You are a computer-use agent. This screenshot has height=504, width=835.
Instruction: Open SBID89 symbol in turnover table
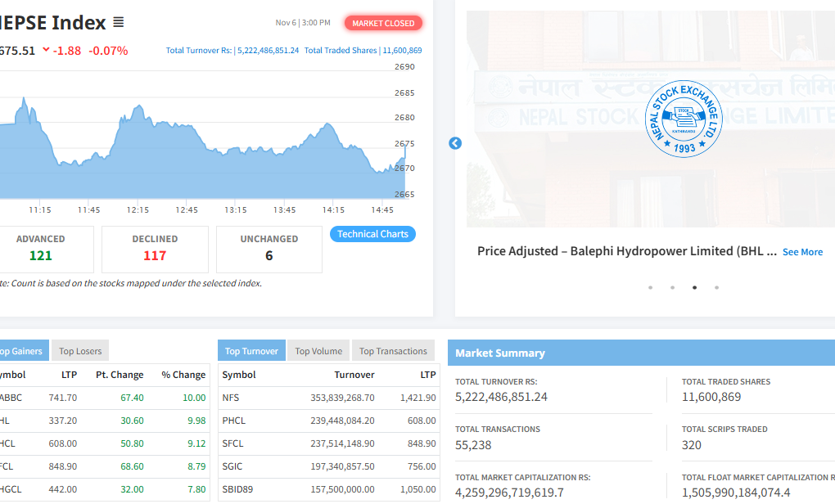point(237,489)
